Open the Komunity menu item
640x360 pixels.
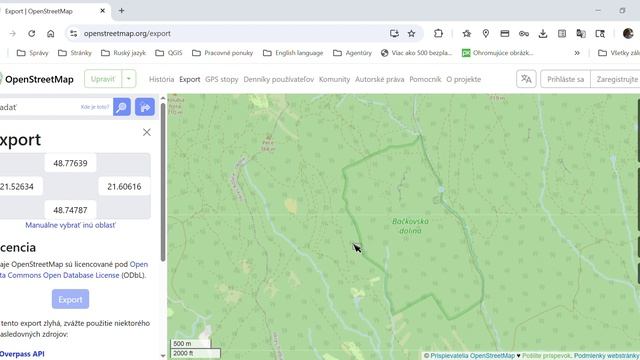[334, 79]
